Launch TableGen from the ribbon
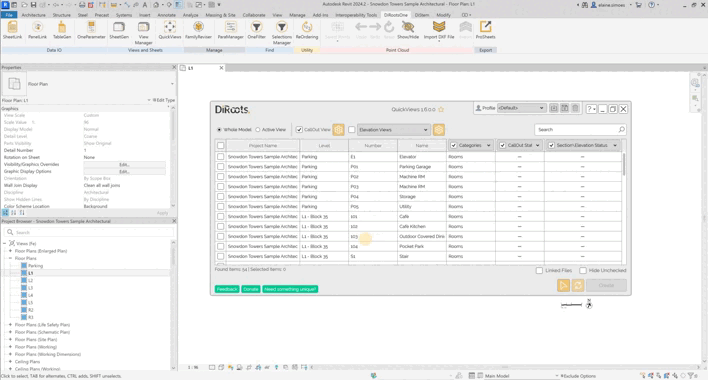Image resolution: width=708 pixels, height=380 pixels. (62, 30)
